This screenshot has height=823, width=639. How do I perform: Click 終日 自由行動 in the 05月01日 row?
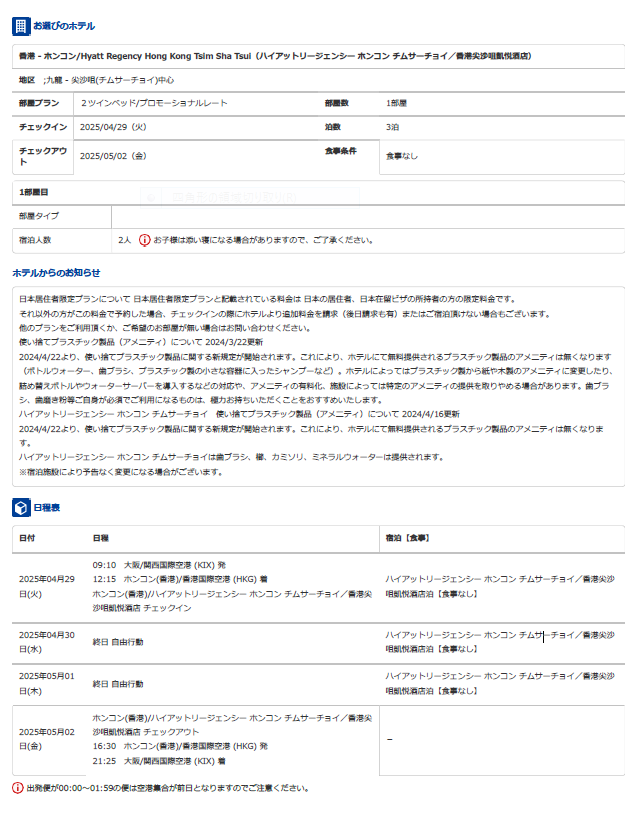[118, 684]
